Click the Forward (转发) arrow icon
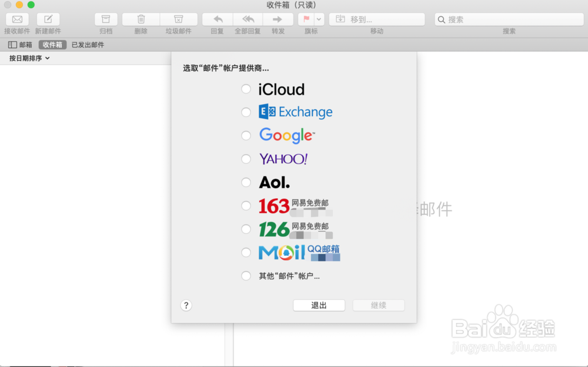588x367 pixels. coord(278,19)
